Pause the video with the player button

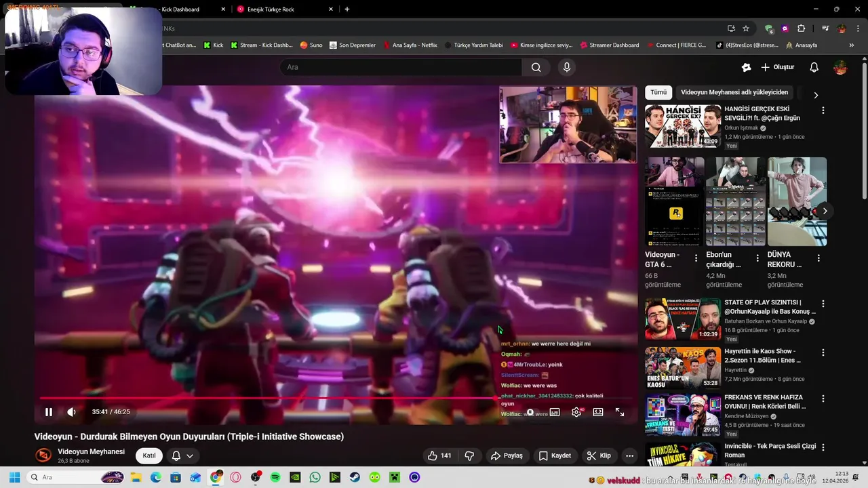(x=49, y=412)
